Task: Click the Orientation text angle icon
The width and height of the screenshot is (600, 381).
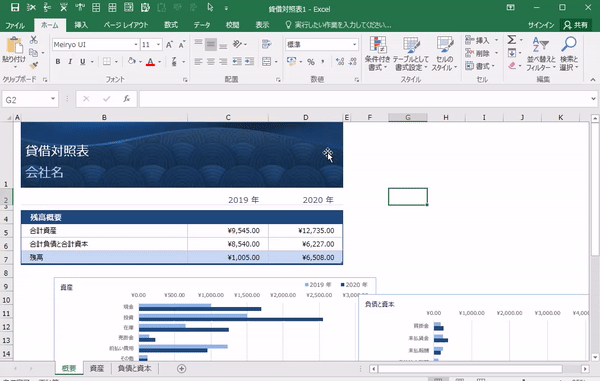Action: pos(237,44)
